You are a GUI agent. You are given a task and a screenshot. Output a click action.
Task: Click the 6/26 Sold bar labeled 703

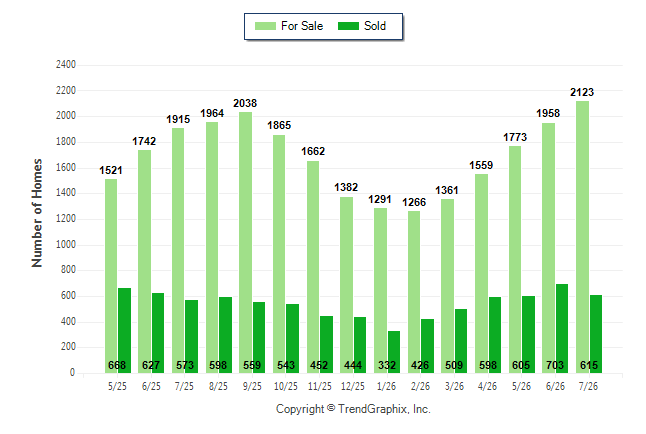tap(562, 328)
